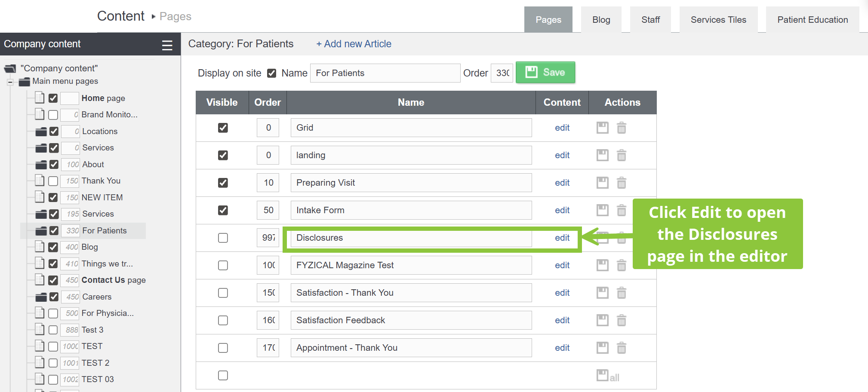
Task: Toggle the Display on site checkbox
Action: [x=271, y=73]
